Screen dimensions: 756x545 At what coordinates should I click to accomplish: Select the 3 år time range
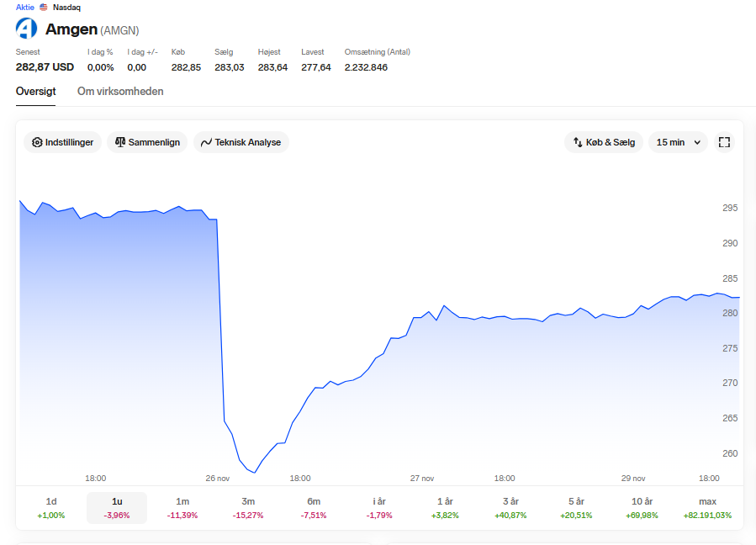(x=510, y=508)
